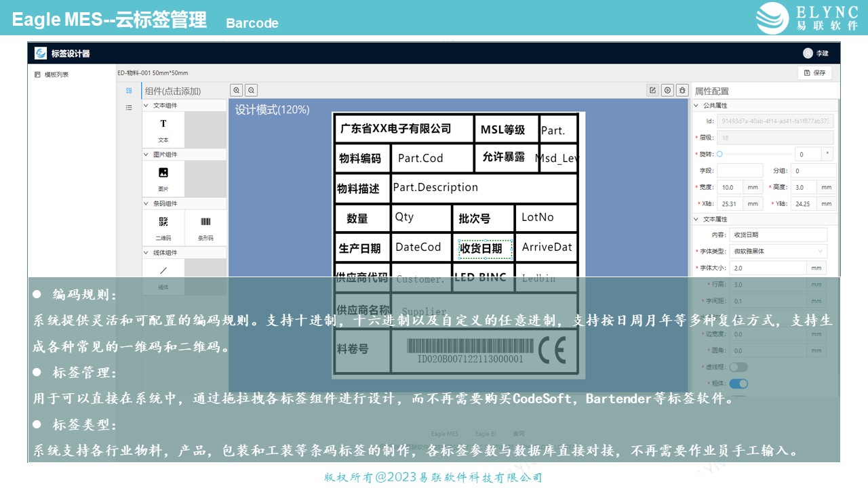Switch to the components panel icon
Viewport: 868px width, 488px height.
[x=129, y=91]
